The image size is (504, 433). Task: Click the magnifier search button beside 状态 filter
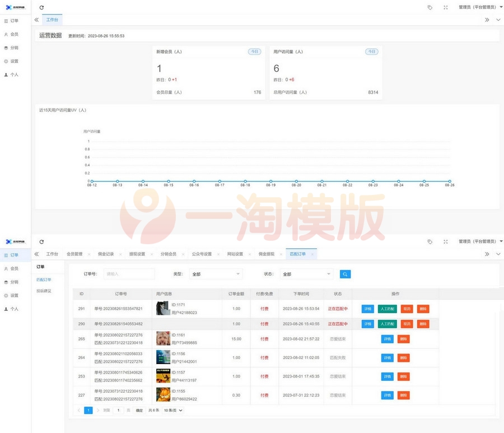pos(345,274)
